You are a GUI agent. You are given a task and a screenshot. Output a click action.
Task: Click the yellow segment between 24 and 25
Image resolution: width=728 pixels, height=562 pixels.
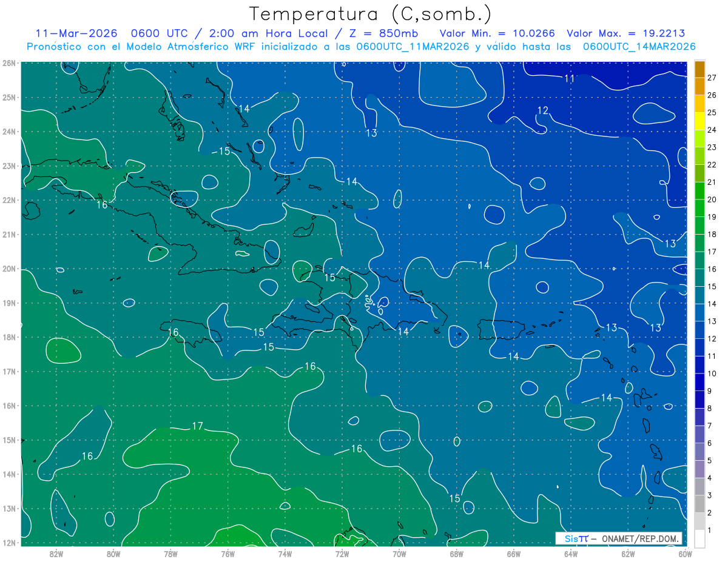[x=699, y=121]
